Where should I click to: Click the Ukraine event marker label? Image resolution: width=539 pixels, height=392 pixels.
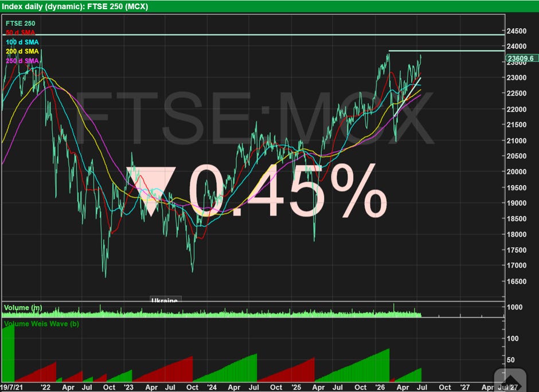[165, 300]
